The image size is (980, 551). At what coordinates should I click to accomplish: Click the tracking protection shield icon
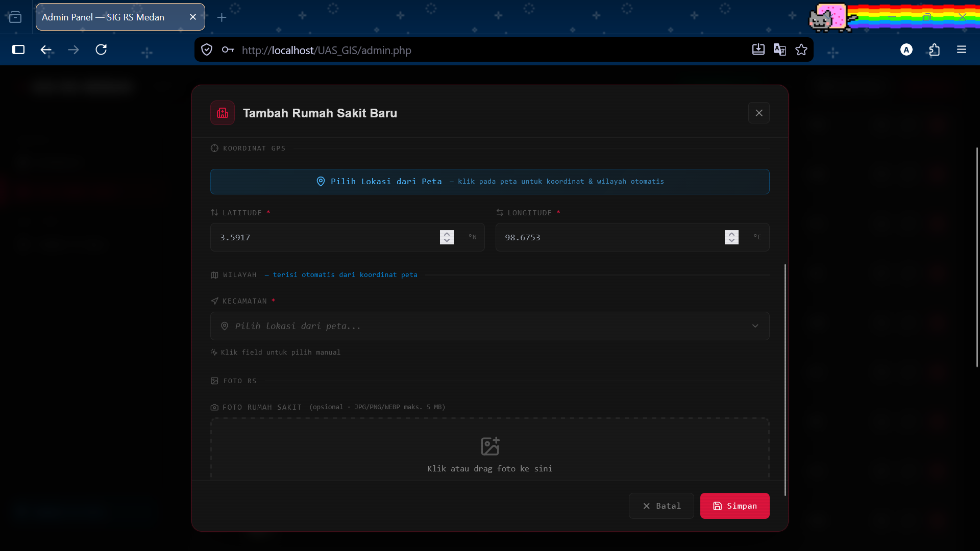(x=207, y=50)
